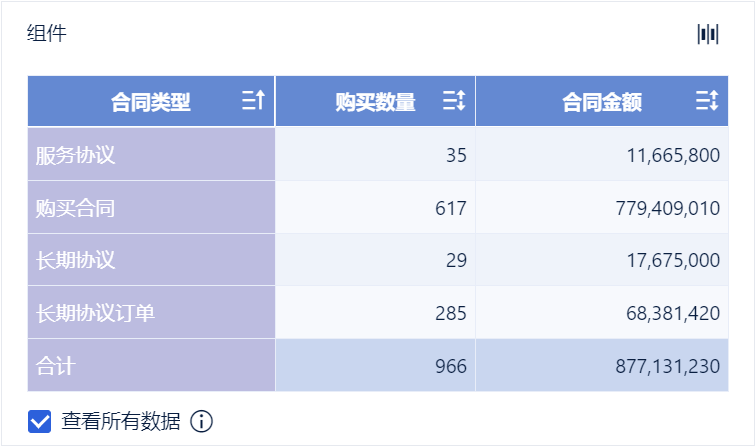The width and height of the screenshot is (755, 448).
Task: Click the total quantity 966 cell
Action: [451, 366]
